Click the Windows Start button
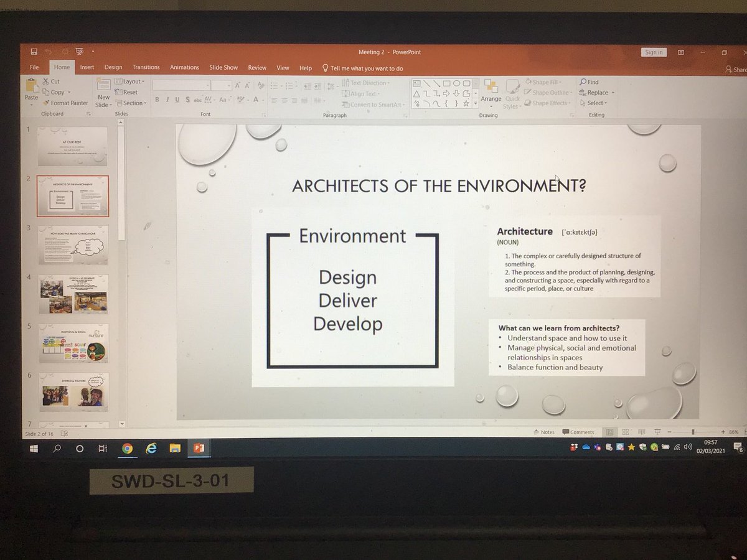747x560 pixels. pos(34,448)
